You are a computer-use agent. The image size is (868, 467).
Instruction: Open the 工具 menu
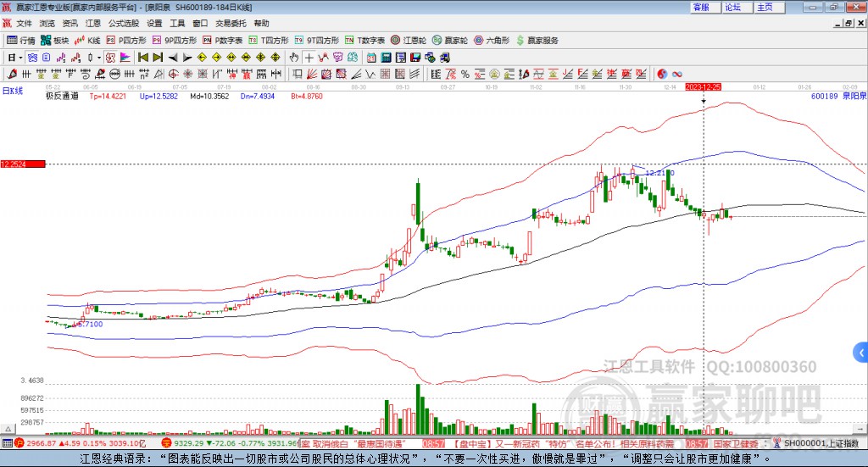click(x=177, y=23)
